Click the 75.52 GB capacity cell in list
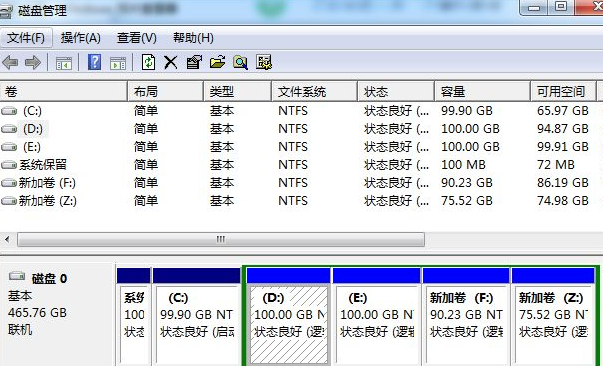 coord(467,201)
